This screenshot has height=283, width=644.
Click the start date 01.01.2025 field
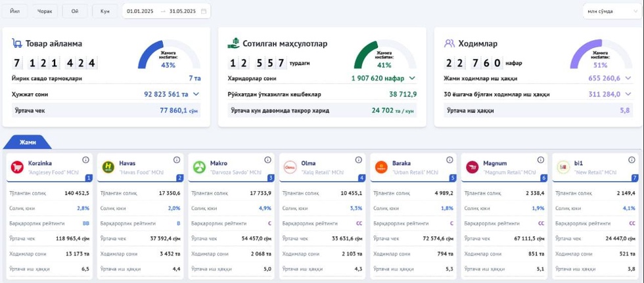click(141, 11)
